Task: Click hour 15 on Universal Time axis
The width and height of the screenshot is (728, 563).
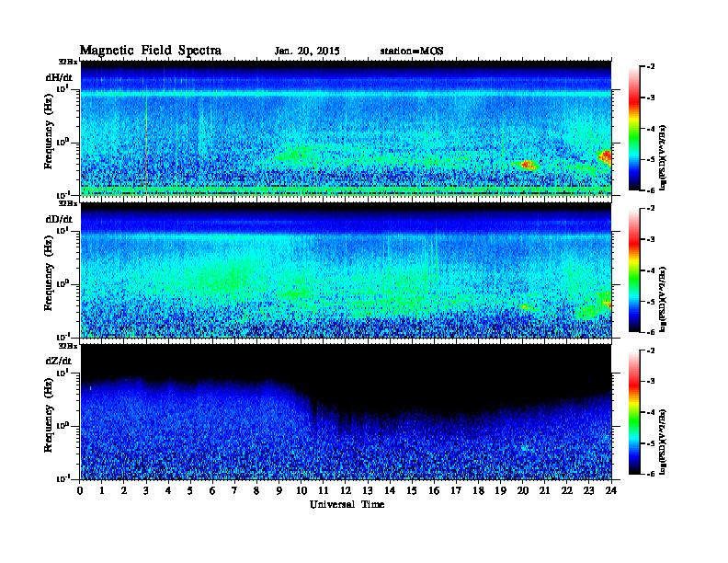Action: (412, 490)
